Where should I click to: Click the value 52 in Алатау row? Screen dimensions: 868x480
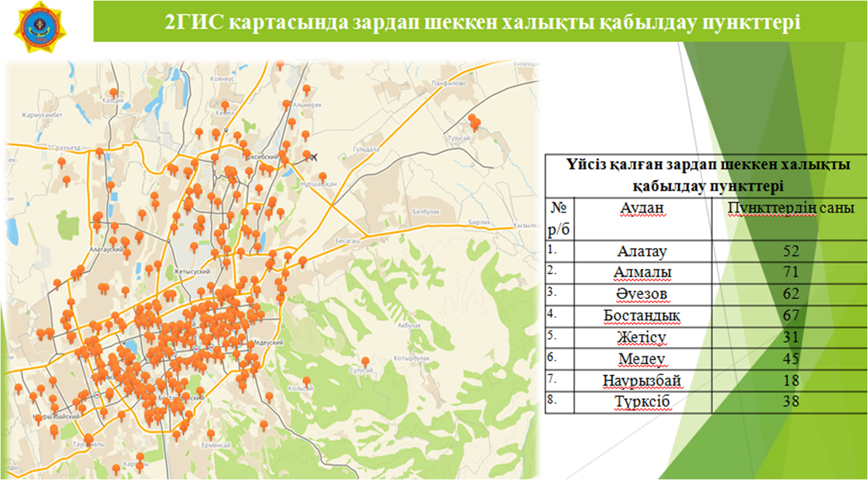click(791, 251)
